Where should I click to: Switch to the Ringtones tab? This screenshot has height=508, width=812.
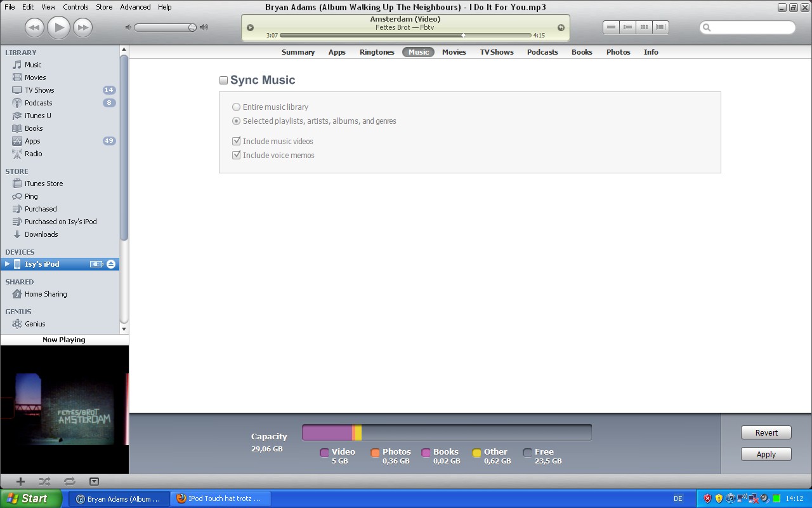click(x=377, y=52)
